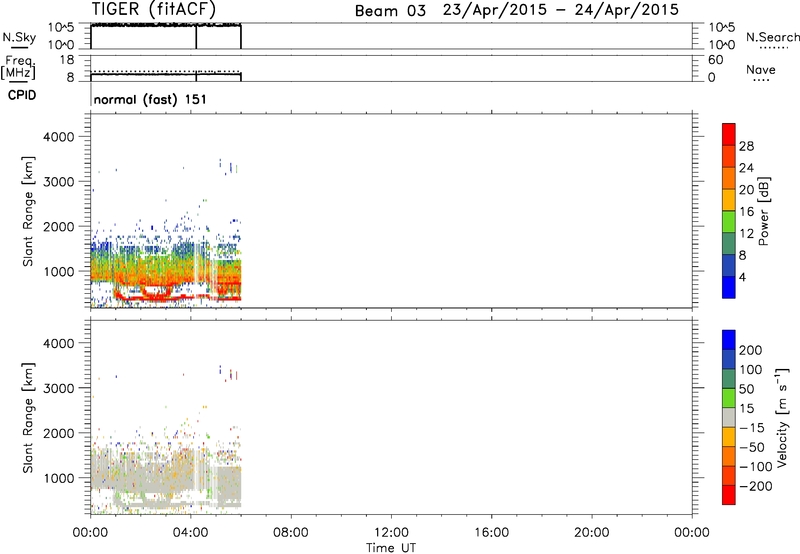Click the 15 label on velocity colorbar
Screen dimensions: 800x554
point(746,408)
